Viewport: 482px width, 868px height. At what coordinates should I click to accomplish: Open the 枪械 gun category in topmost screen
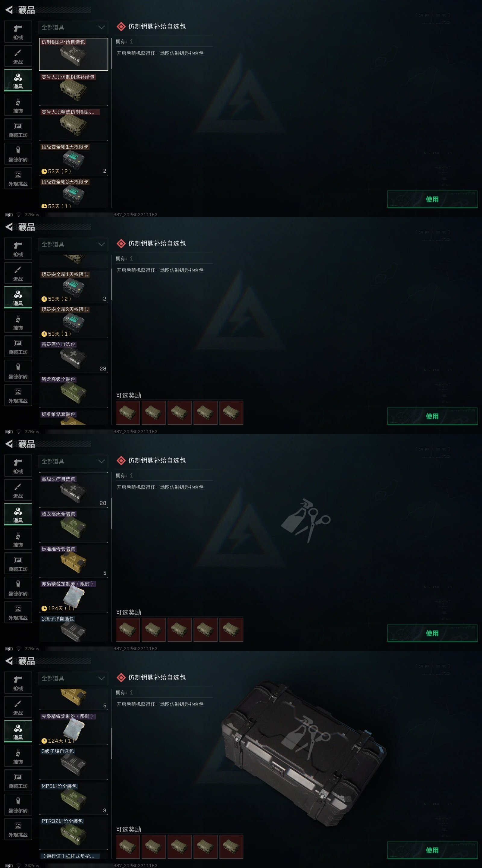pyautogui.click(x=18, y=32)
